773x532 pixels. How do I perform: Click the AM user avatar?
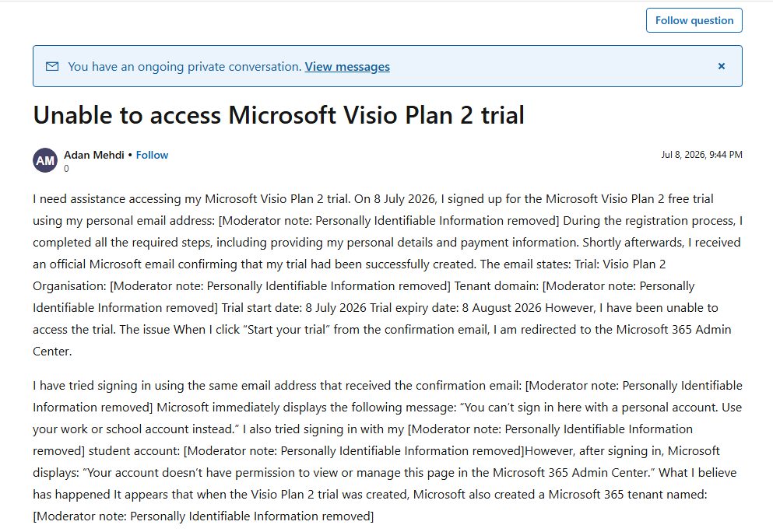point(45,160)
